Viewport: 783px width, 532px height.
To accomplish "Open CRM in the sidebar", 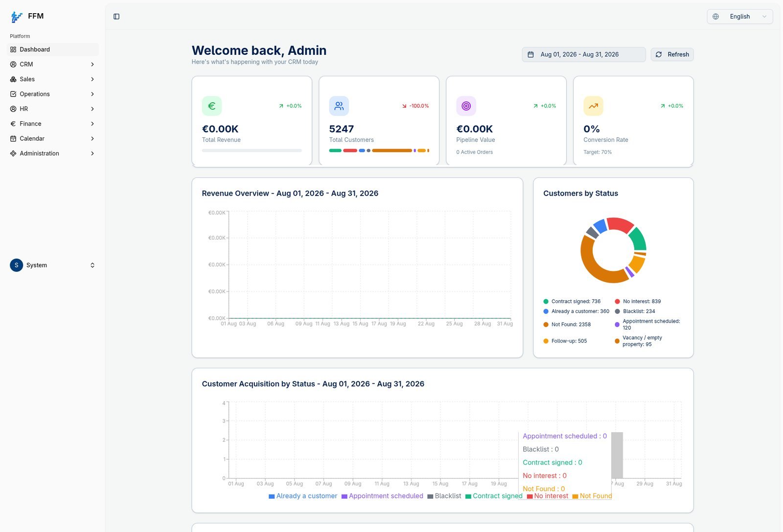I will click(x=53, y=65).
